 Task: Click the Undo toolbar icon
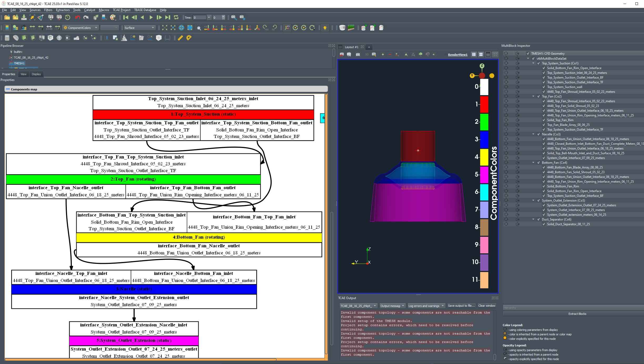[77, 17]
